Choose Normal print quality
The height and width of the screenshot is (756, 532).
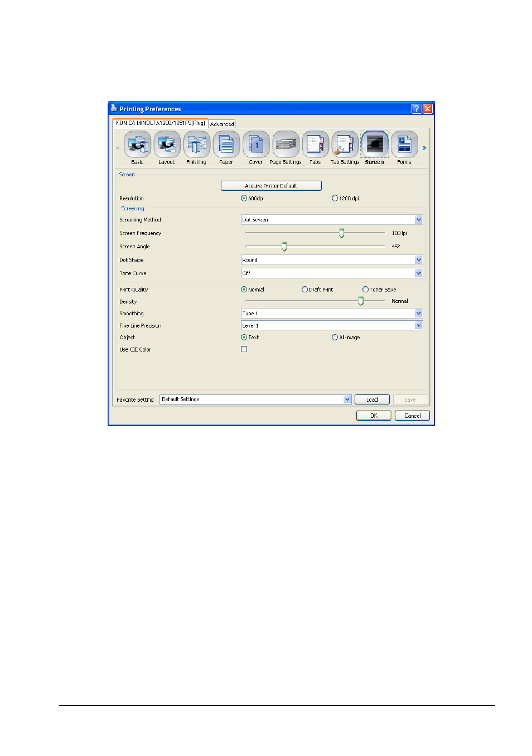pos(244,290)
